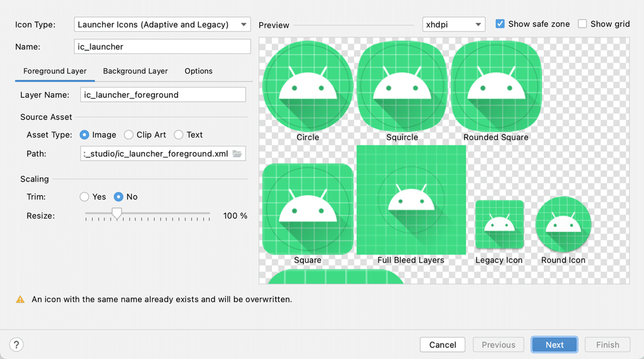Click the Preview heading
Viewport: 644px width, 359px height.
tap(274, 25)
